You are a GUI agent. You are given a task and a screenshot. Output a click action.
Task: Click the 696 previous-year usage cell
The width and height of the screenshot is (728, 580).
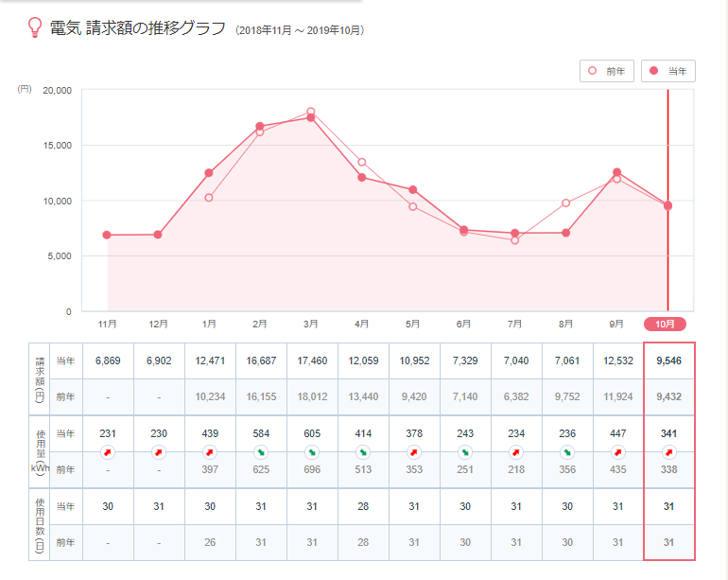tap(312, 470)
